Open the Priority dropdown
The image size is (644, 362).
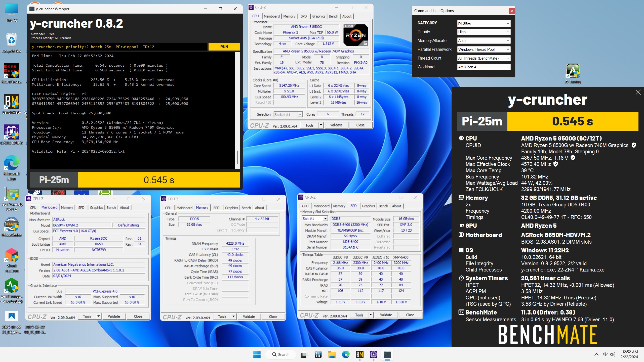(x=484, y=32)
